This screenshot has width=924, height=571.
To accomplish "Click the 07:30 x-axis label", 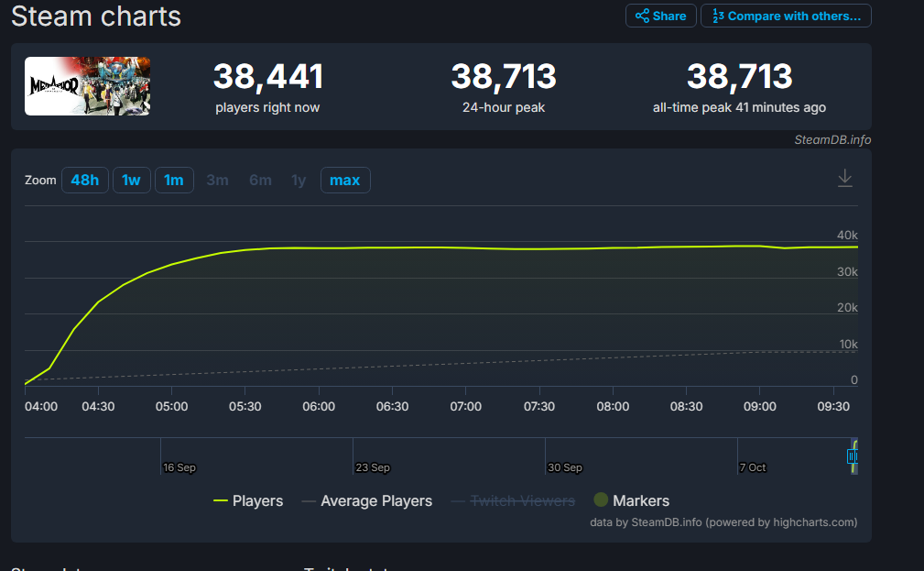I will 539,406.
